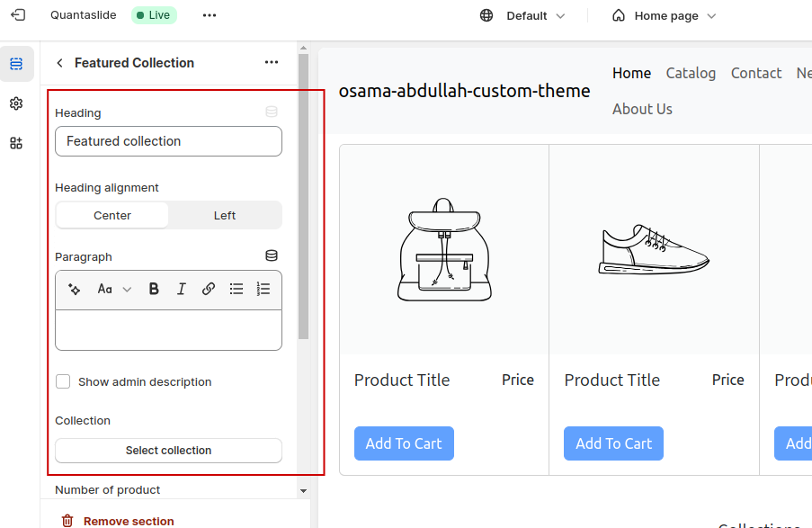The width and height of the screenshot is (812, 528).
Task: Insert bulleted list in Paragraph
Action: tap(236, 289)
